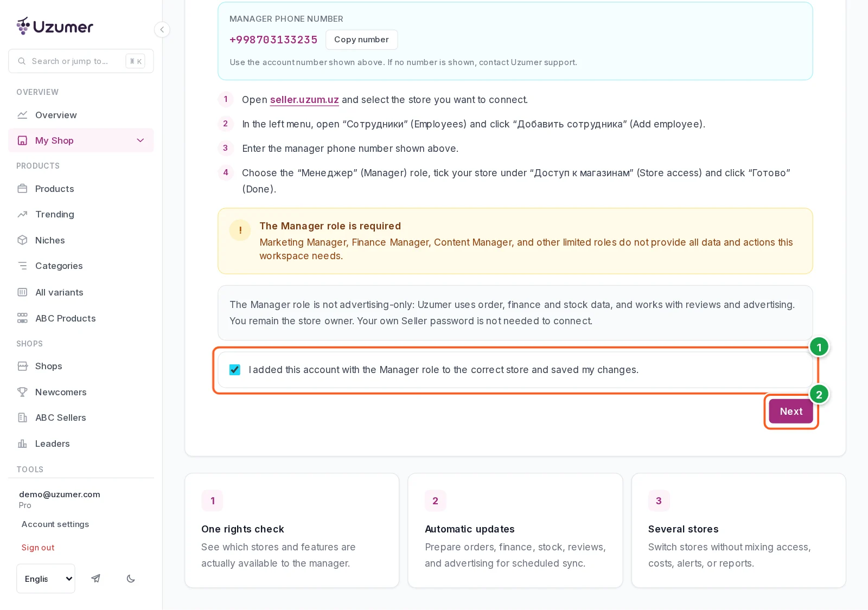Screen dimensions: 868x610
Task: Click the search magnifier icon
Action: click(x=22, y=61)
